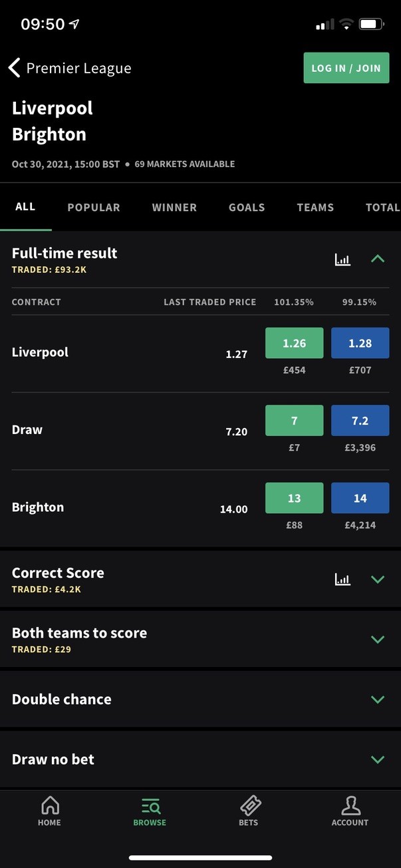The height and width of the screenshot is (868, 401).
Task: Select green 13 price for Brighton
Action: pyautogui.click(x=294, y=498)
